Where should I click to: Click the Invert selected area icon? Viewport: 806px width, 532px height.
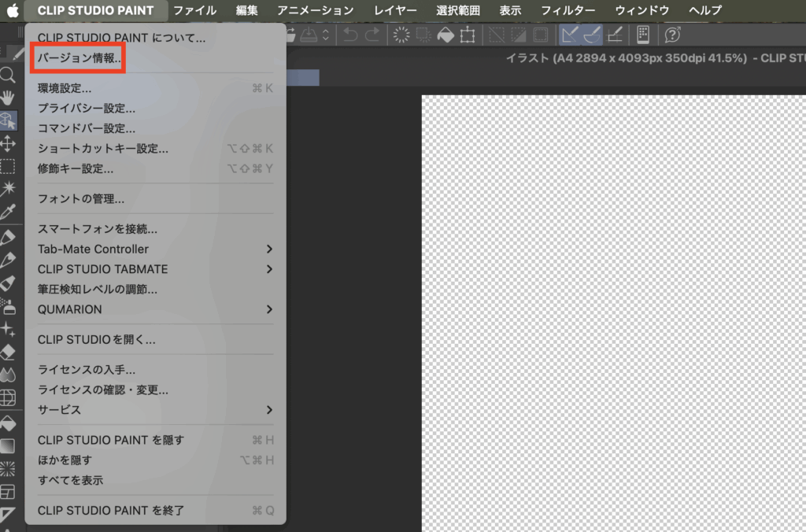519,35
